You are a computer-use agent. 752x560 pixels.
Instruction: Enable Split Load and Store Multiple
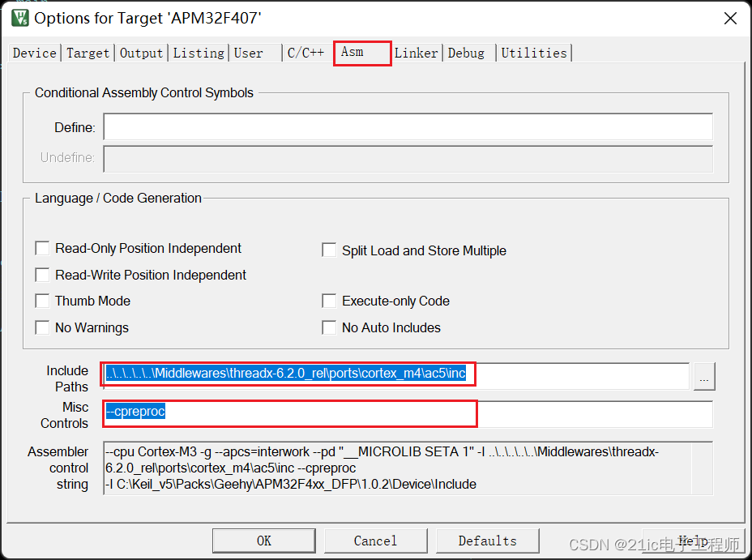pos(329,250)
